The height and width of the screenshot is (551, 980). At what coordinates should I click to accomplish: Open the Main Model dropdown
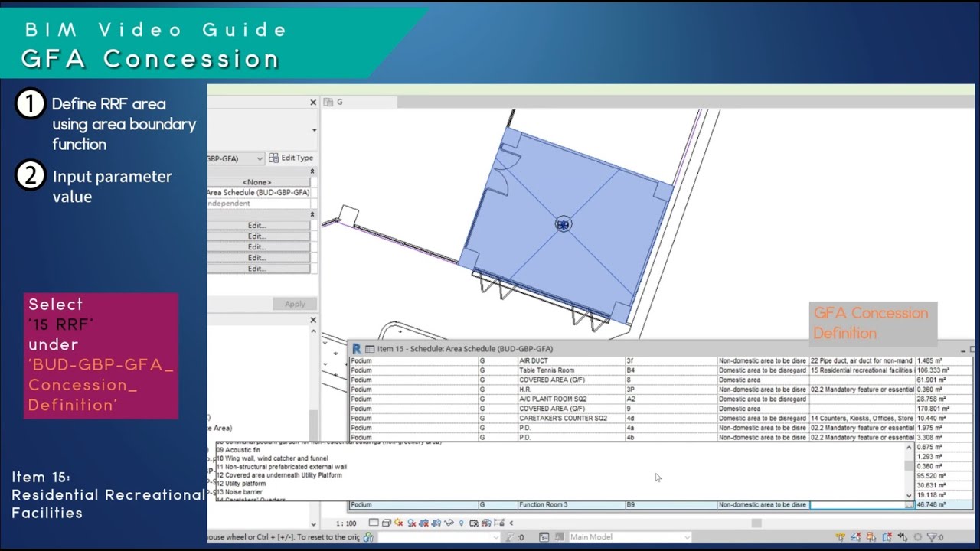point(630,537)
